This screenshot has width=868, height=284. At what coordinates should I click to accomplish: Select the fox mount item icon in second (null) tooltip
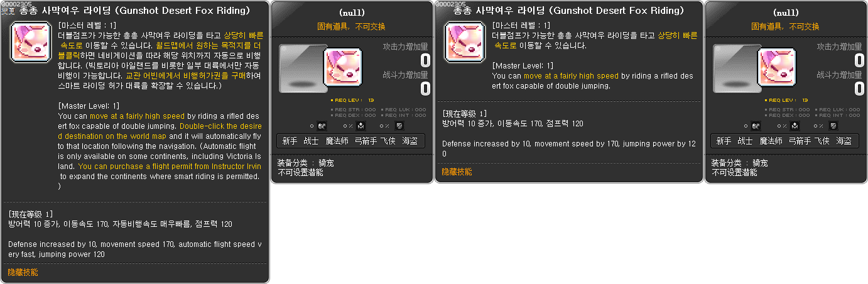pos(777,67)
